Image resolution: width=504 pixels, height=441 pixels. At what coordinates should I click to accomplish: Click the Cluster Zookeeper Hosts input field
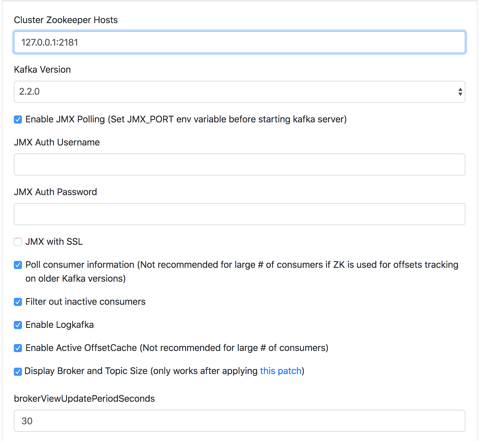[x=239, y=42]
